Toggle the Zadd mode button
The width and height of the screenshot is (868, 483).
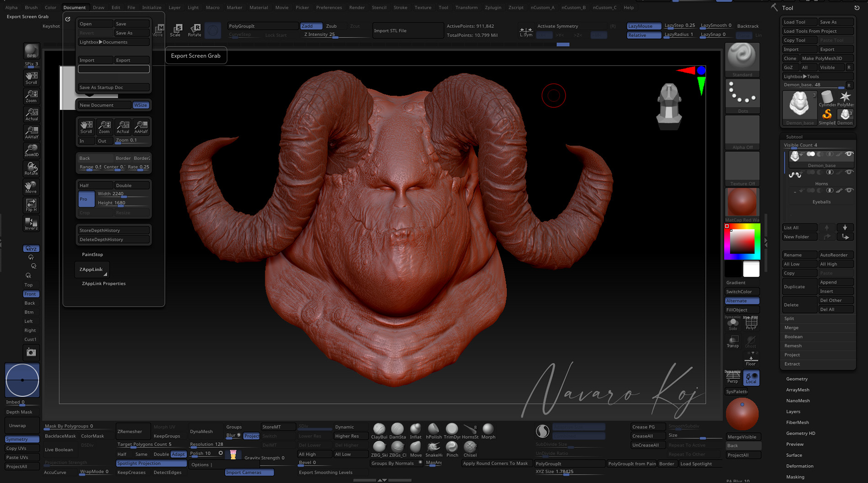point(311,26)
